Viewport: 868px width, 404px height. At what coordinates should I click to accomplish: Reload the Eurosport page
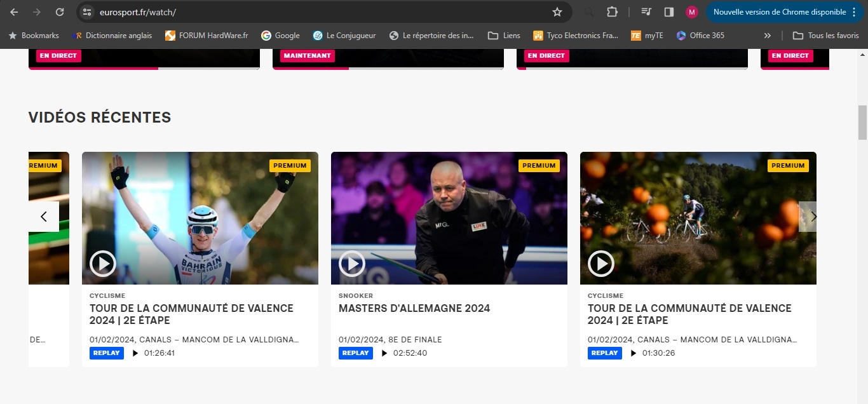tap(60, 12)
